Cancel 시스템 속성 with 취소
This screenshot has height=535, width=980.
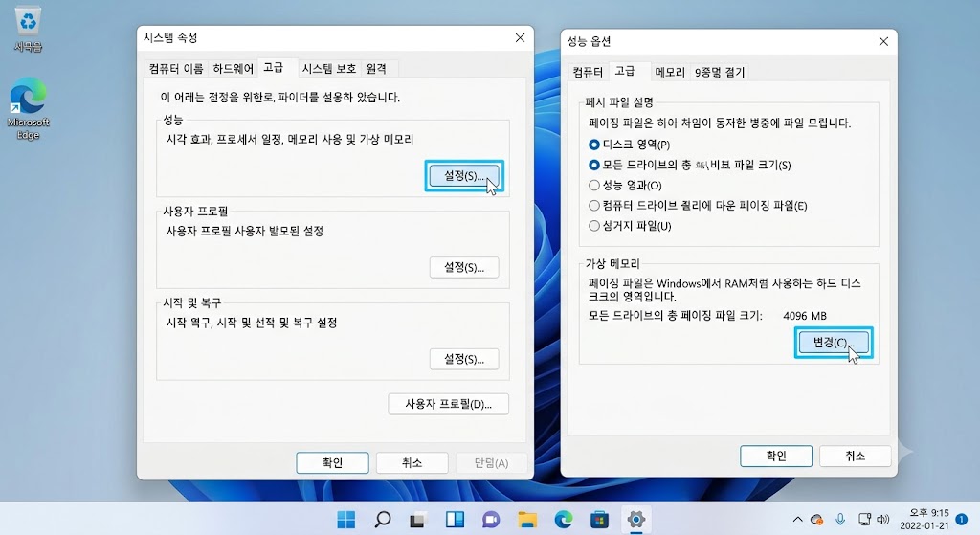click(x=412, y=462)
